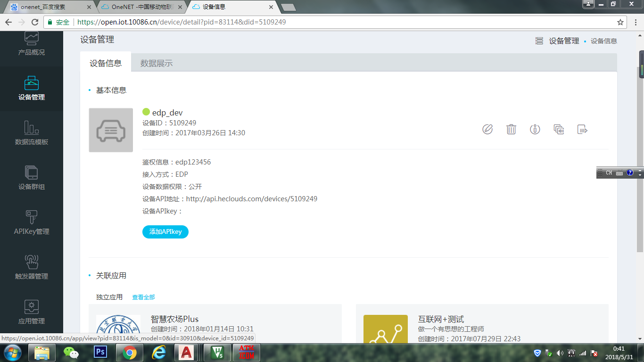Viewport: 644px width, 362px height.
Task: Launch Photoshop from the Windows taskbar
Action: point(100,352)
